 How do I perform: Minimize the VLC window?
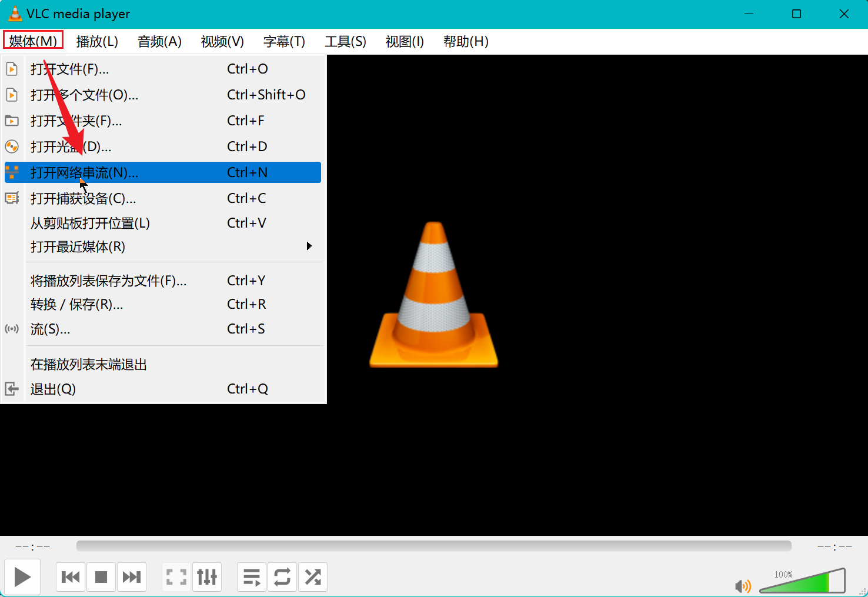pos(749,14)
